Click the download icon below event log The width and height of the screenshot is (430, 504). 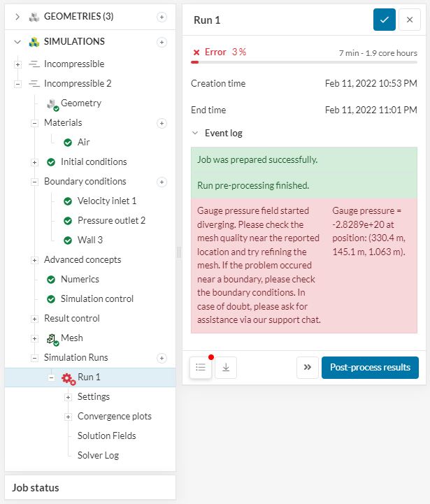226,368
